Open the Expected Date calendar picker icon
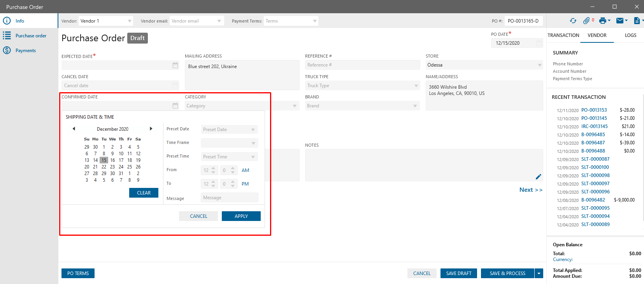644x284 pixels. [175, 65]
